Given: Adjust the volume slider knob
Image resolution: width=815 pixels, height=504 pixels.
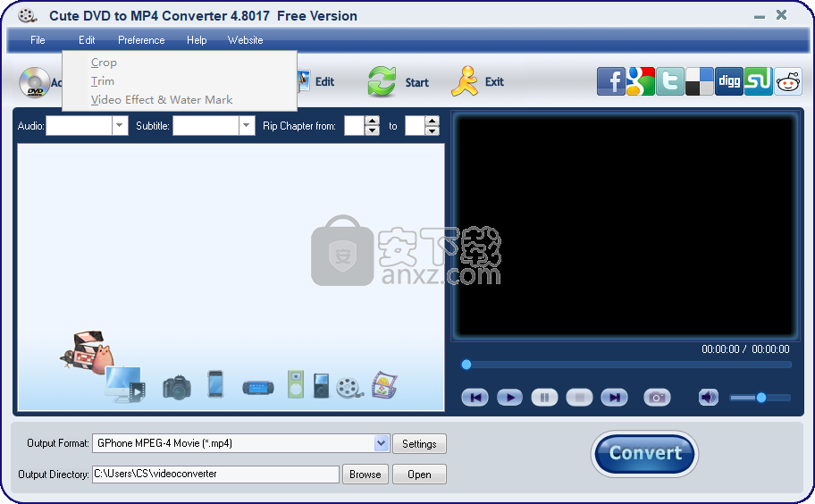Looking at the screenshot, I should coord(761,398).
